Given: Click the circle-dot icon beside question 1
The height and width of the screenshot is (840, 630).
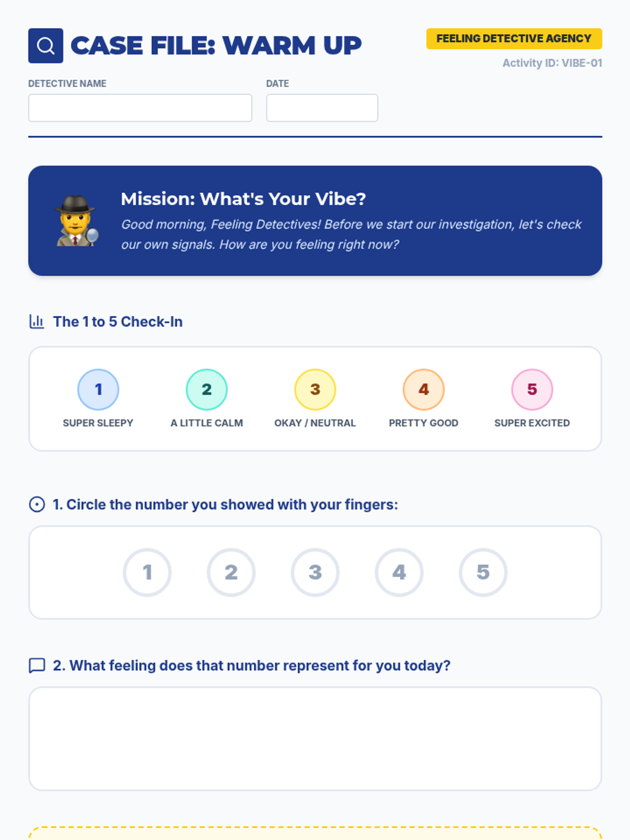Looking at the screenshot, I should pyautogui.click(x=37, y=505).
